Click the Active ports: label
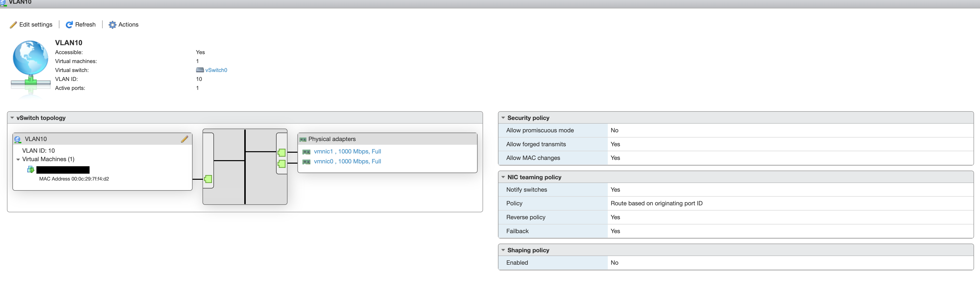 [70, 88]
